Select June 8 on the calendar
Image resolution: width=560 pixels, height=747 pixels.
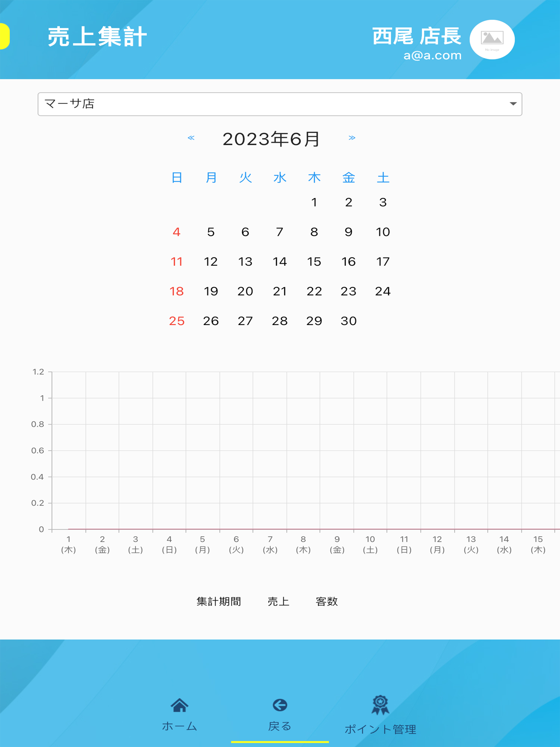click(x=314, y=232)
